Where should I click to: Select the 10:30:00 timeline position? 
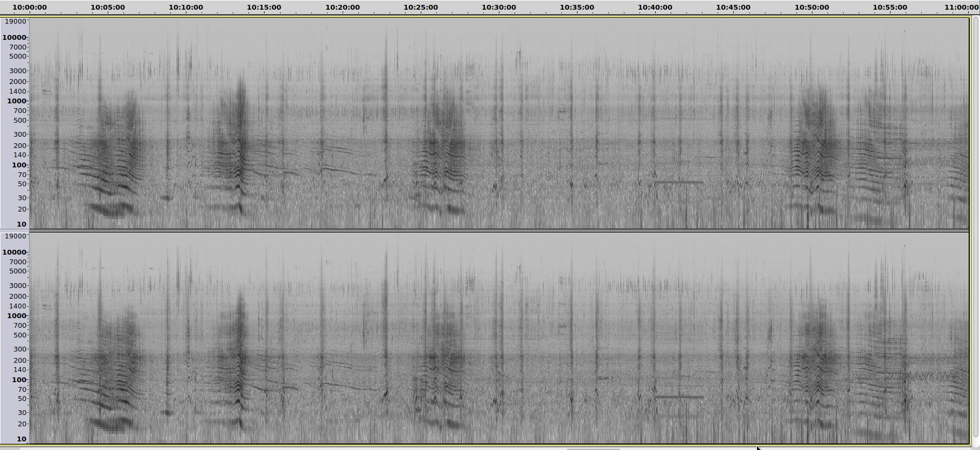coord(499,8)
